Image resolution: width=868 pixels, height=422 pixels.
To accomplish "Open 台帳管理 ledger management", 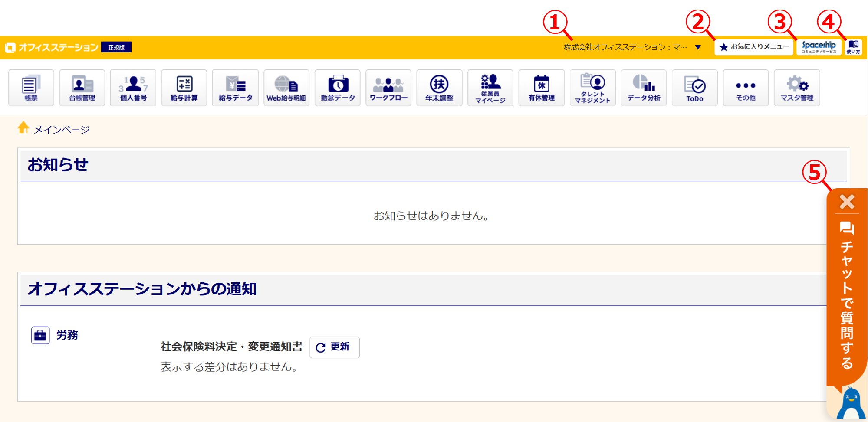I will click(82, 88).
